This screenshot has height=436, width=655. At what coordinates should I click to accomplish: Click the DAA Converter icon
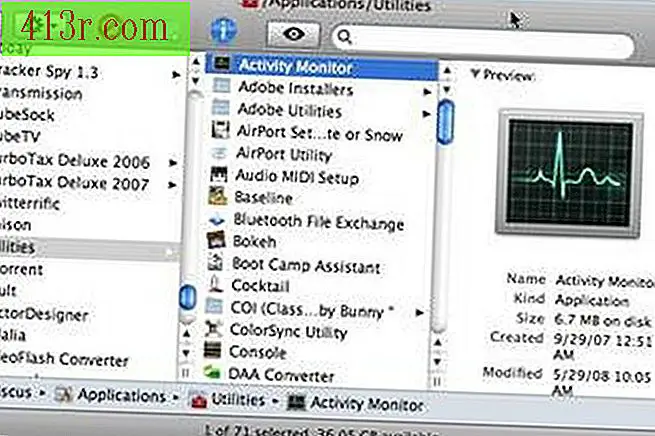[212, 371]
